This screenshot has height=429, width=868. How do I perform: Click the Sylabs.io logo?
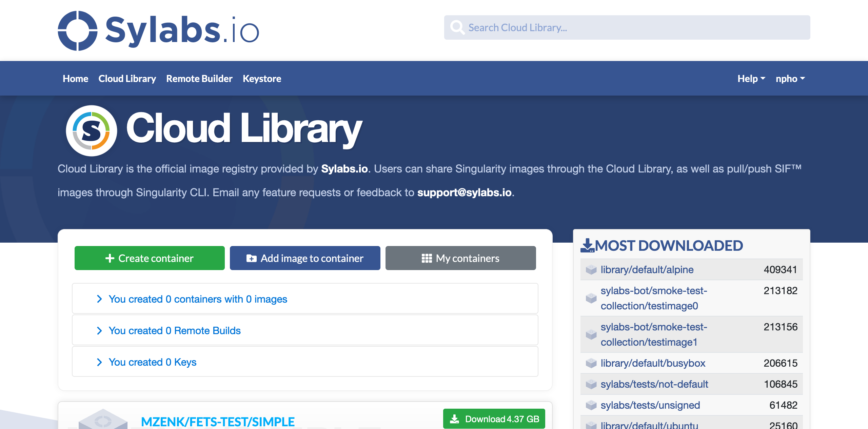point(158,30)
